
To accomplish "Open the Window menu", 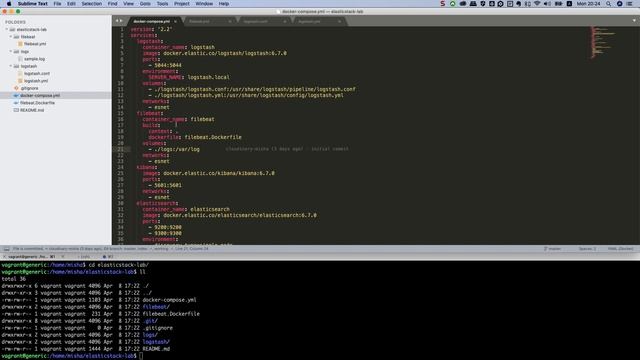I will pyautogui.click(x=204, y=4).
